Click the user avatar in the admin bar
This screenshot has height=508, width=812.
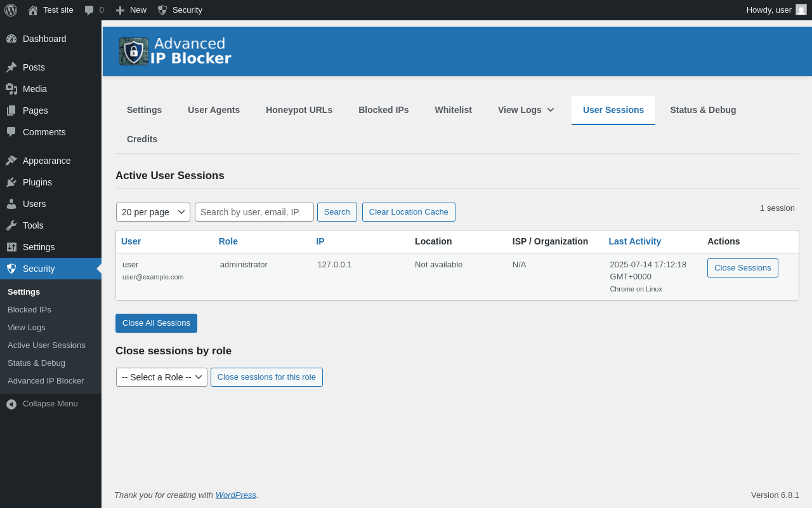point(801,10)
